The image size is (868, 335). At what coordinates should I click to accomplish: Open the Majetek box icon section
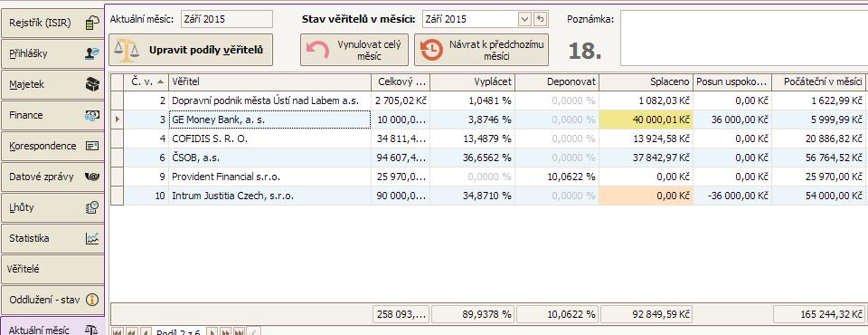pos(52,85)
